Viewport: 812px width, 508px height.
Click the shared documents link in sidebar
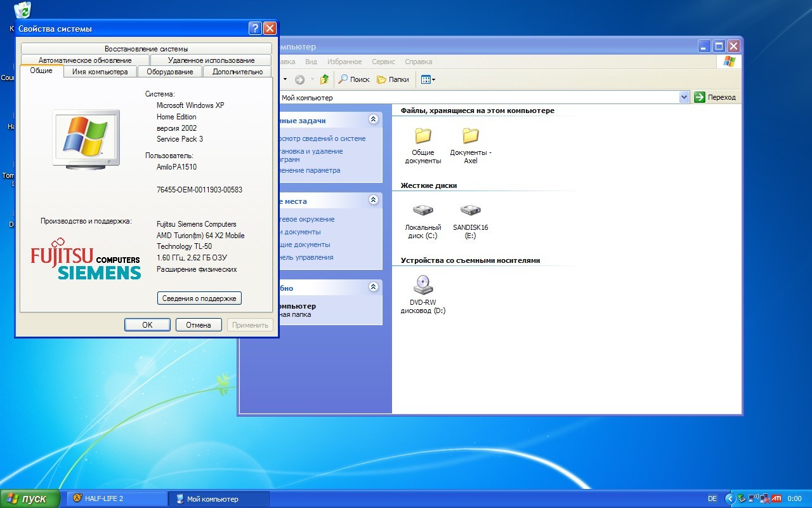304,244
